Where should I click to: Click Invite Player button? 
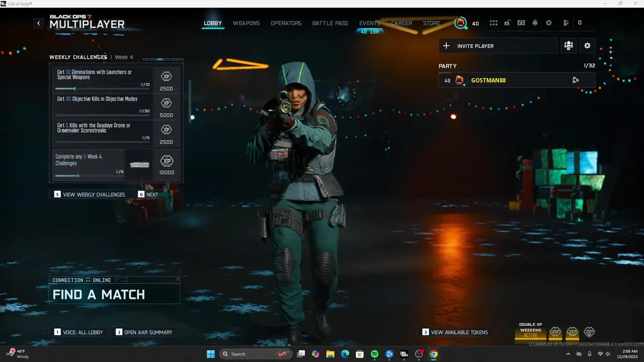[x=498, y=46]
